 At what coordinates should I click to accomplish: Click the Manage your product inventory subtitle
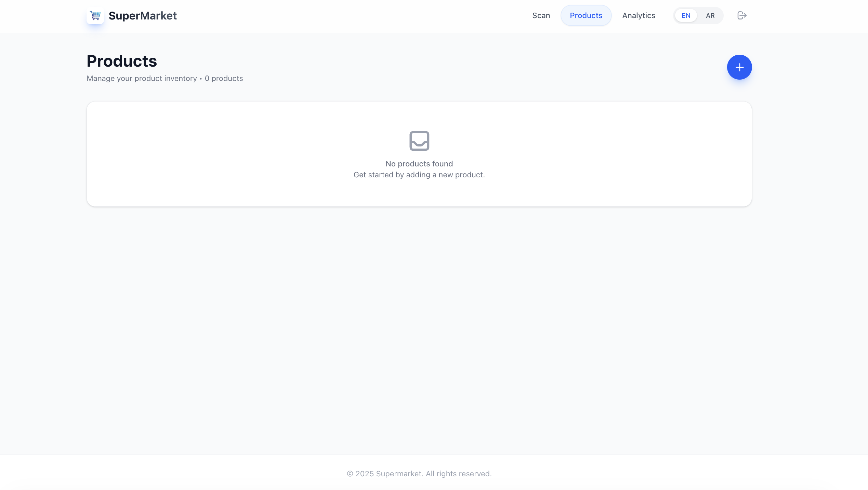[x=142, y=78]
